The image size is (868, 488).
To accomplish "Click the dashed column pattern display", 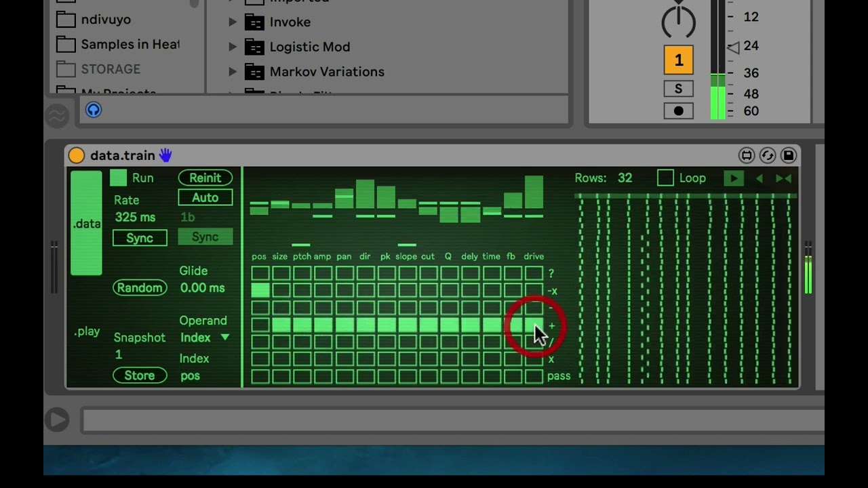I will click(685, 289).
